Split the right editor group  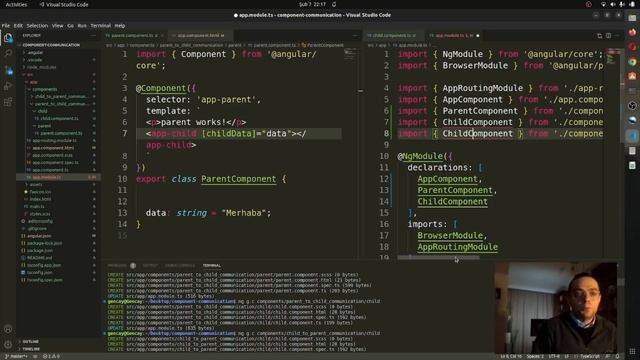point(609,36)
